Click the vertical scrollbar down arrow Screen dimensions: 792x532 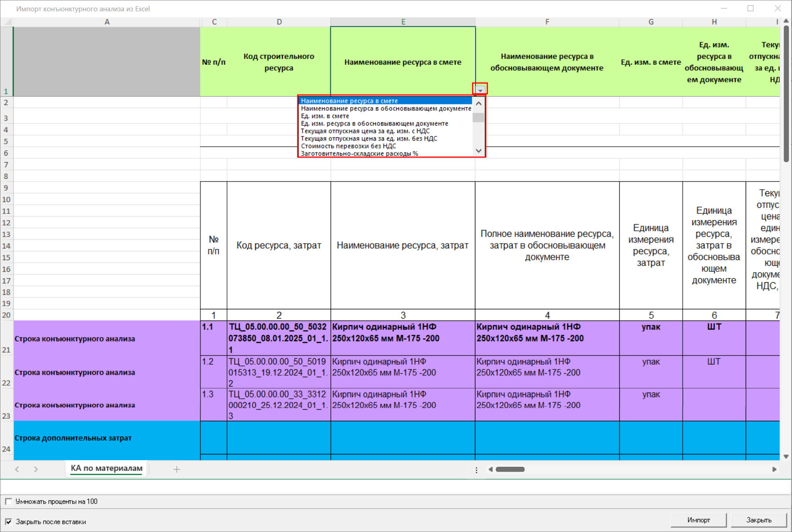[786, 456]
